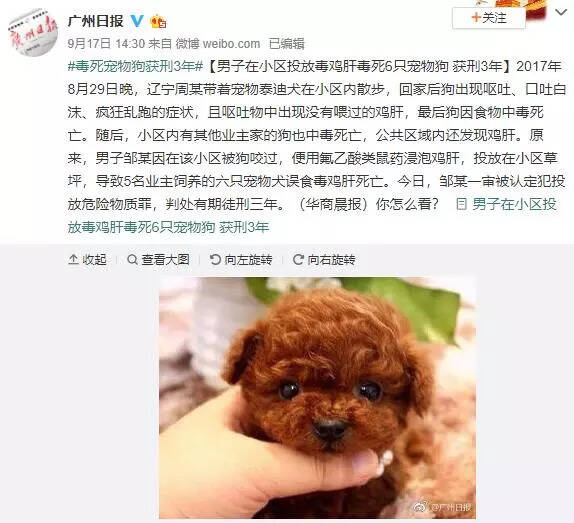The height and width of the screenshot is (523, 574).
Task: Click the upward arrow collapse icon
Action: click(73, 259)
